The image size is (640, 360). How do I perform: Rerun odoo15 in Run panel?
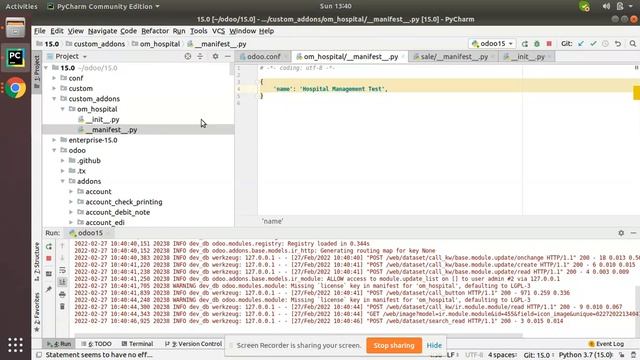coord(49,247)
